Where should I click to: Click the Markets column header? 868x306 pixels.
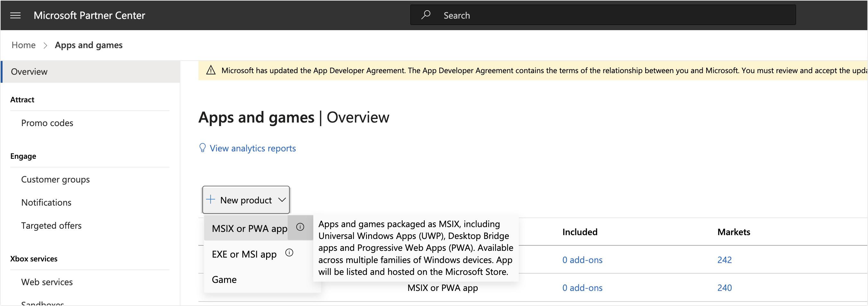[734, 232]
